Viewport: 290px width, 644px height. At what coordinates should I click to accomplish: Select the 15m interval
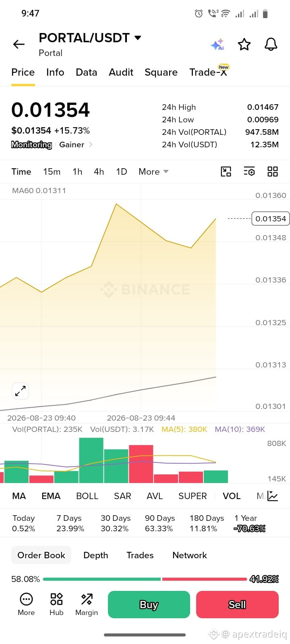pyautogui.click(x=52, y=171)
